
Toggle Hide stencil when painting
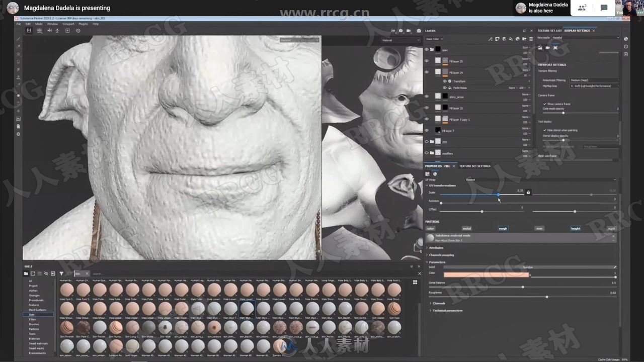click(544, 130)
